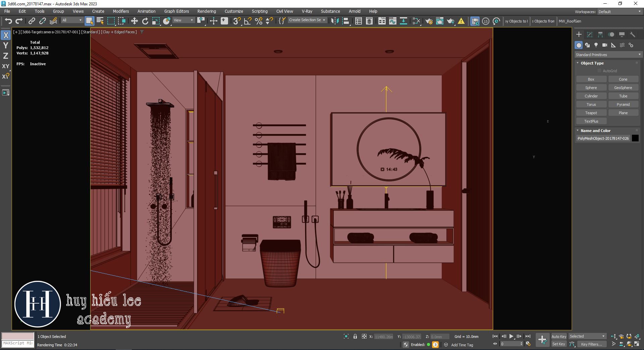Open the Rendering menu
This screenshot has width=644, height=350.
(x=207, y=11)
